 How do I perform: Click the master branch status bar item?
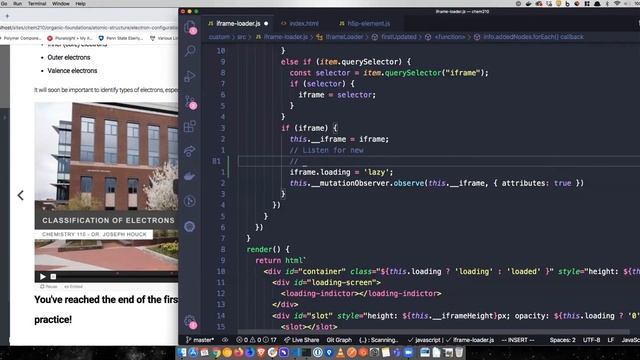click(200, 340)
